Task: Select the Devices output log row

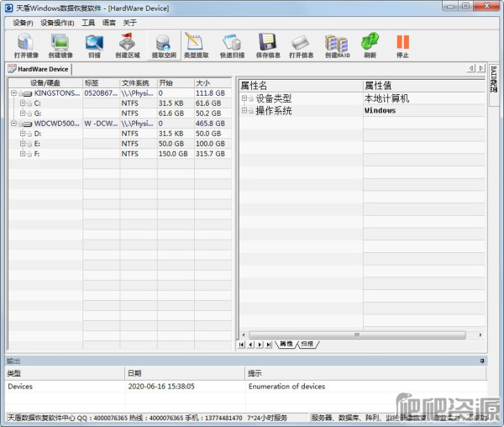Action: 246,386
